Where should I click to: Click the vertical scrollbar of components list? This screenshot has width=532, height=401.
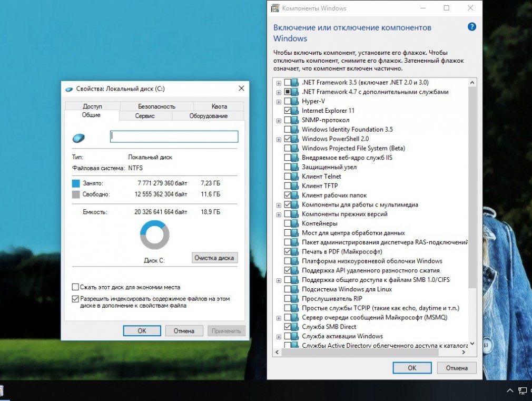coord(472,188)
